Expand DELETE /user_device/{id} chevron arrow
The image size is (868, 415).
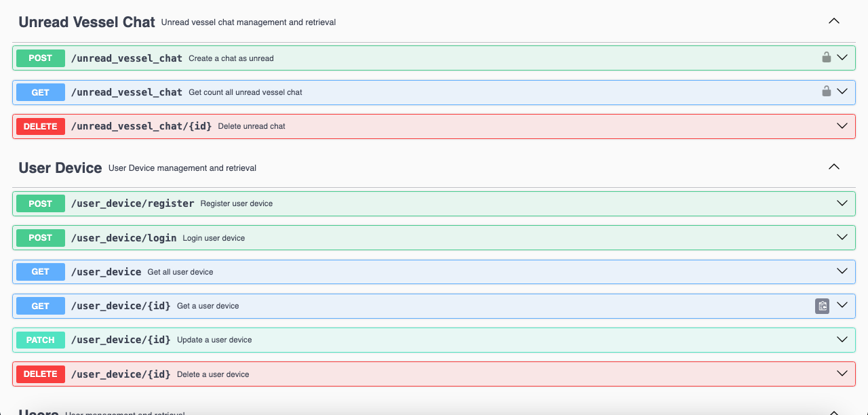coord(842,374)
